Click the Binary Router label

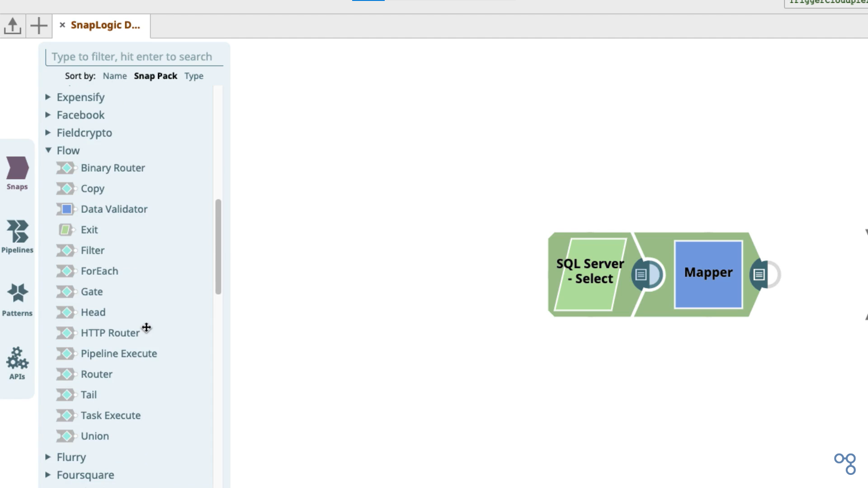click(x=113, y=168)
